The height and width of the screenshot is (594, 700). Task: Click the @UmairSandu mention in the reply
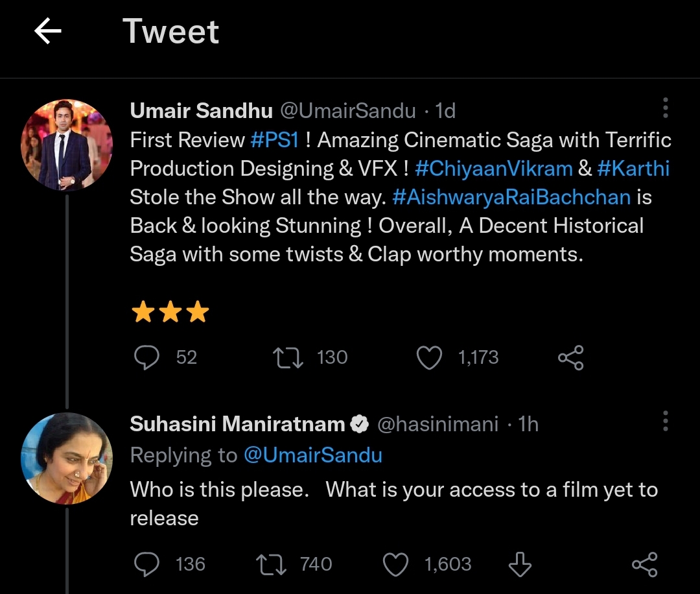tap(313, 455)
